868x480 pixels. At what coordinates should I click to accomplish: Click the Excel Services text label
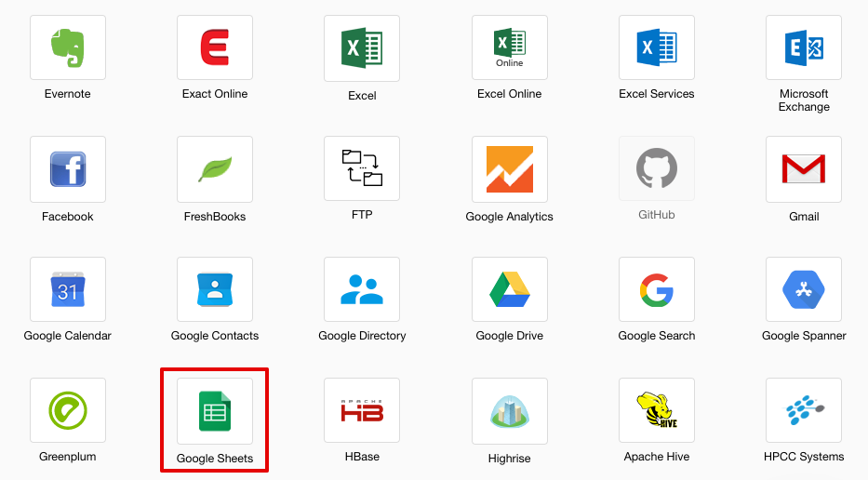[657, 94]
